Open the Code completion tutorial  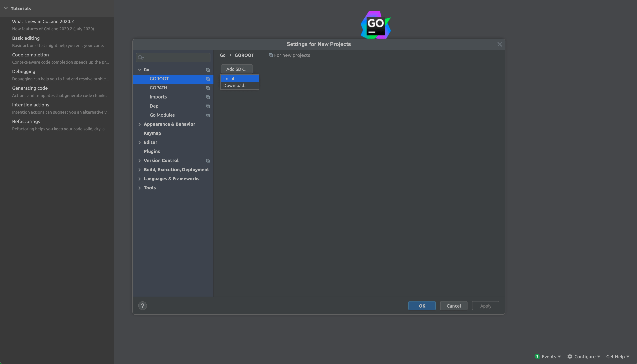pyautogui.click(x=30, y=55)
